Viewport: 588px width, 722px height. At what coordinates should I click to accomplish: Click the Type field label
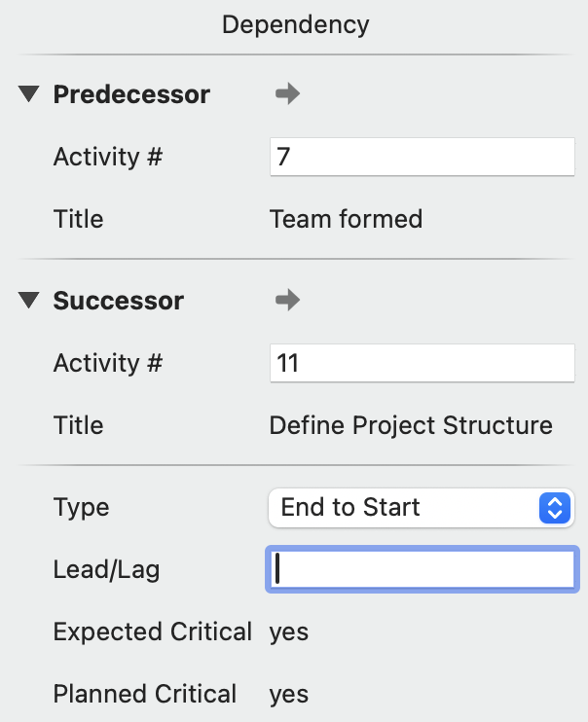tap(81, 507)
